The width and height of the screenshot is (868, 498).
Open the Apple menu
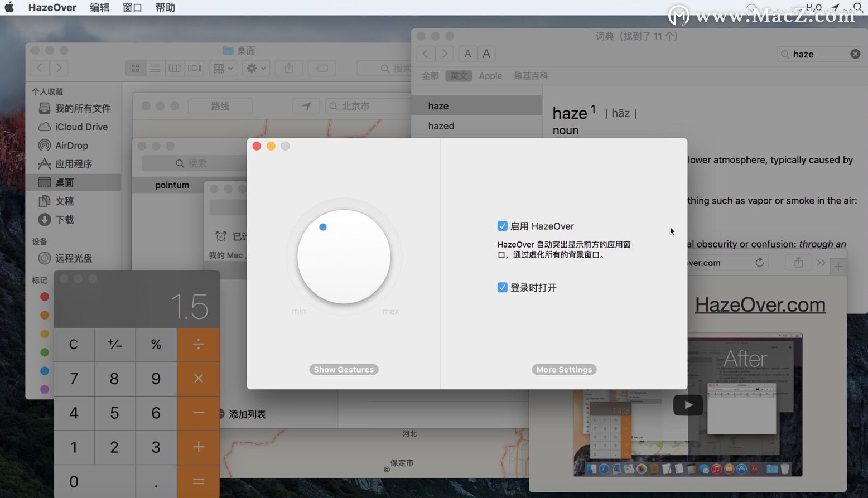9,7
